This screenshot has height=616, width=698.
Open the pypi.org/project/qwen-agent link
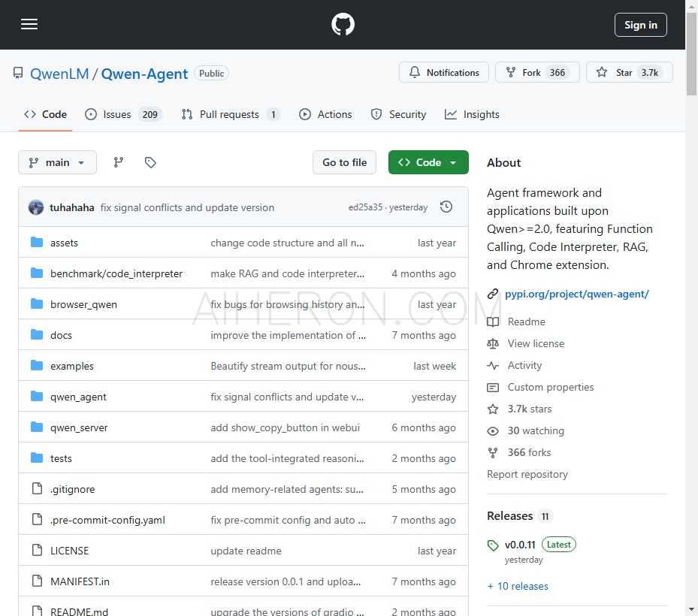point(577,294)
